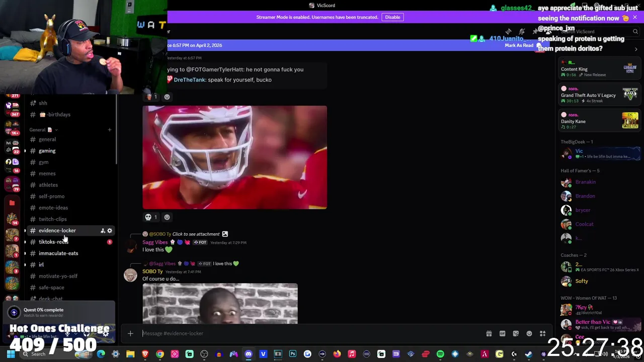Open the Content King activity card

pos(599,69)
